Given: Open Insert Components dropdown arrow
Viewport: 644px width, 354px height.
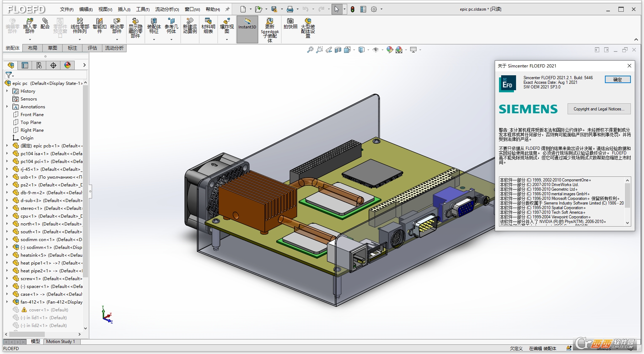Looking at the screenshot, I should click(x=30, y=39).
